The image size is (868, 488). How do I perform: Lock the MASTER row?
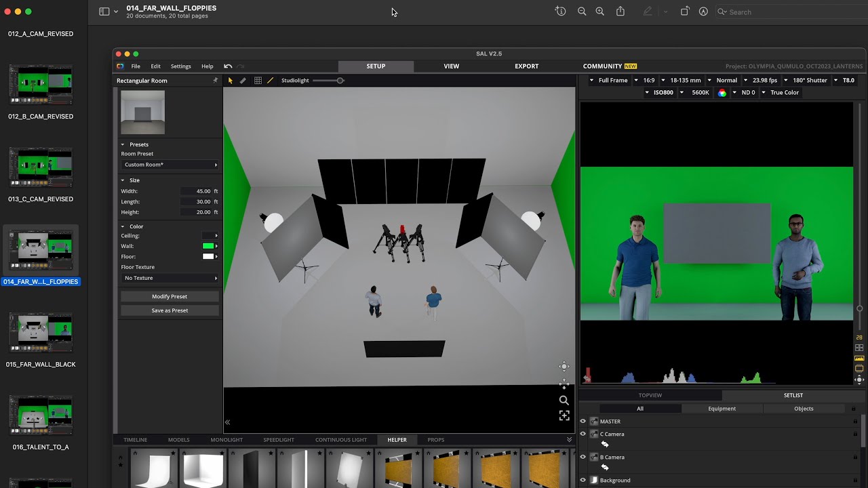click(x=854, y=422)
